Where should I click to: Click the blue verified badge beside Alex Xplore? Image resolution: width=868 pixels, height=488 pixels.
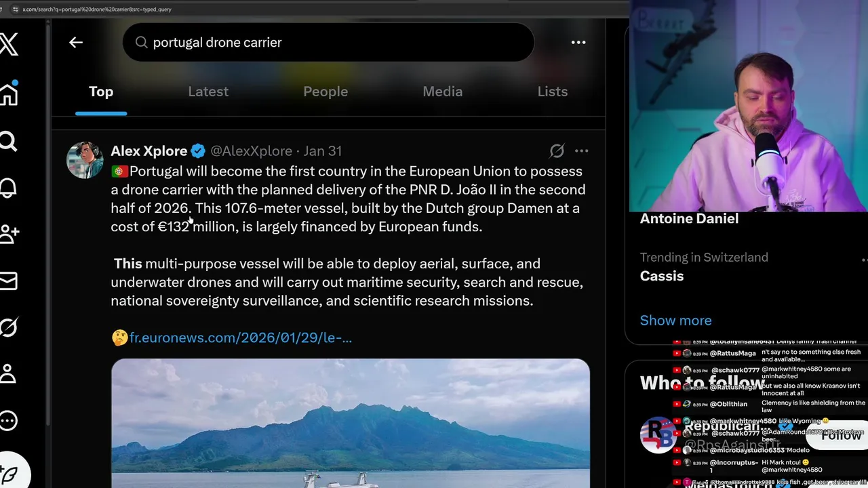198,151
